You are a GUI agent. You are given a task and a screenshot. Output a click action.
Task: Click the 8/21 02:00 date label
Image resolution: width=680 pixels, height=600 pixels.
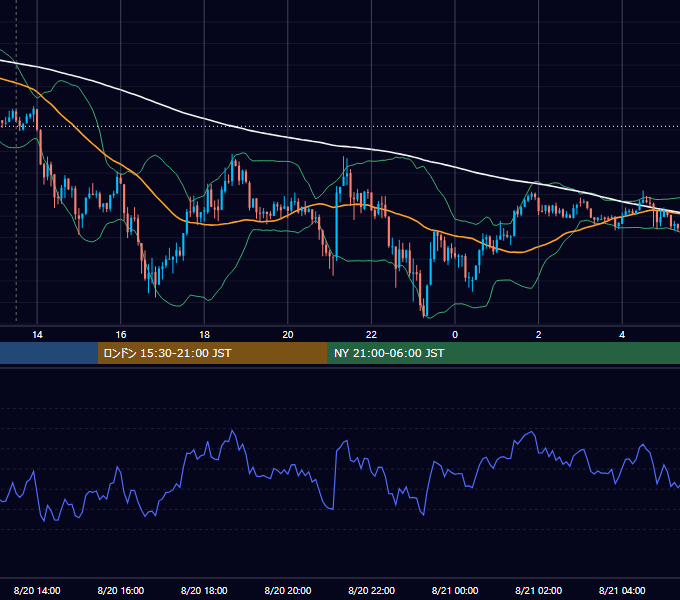click(x=539, y=590)
